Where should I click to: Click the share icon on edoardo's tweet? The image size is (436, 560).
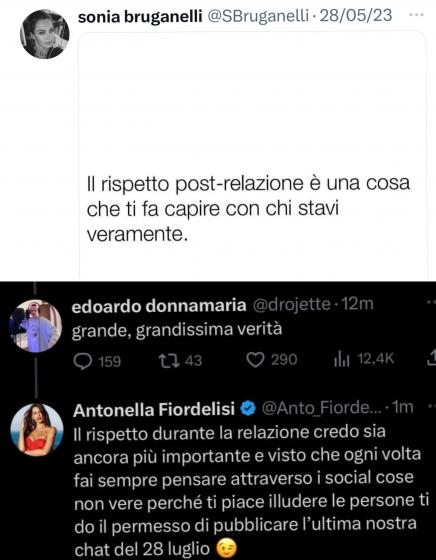pyautogui.click(x=432, y=359)
